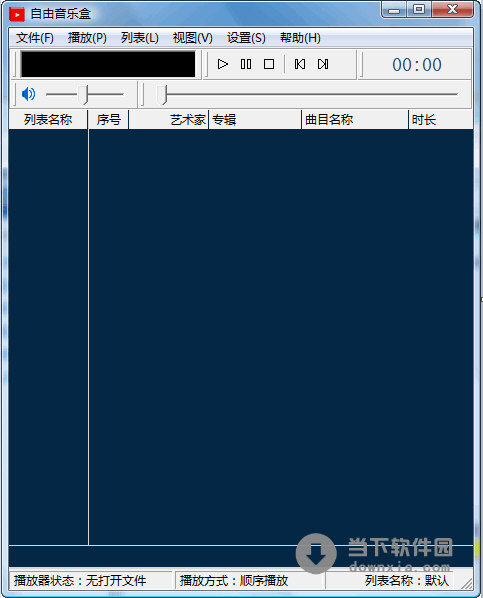This screenshot has width=483, height=598.
Task: Pause the current track
Action: click(x=246, y=64)
